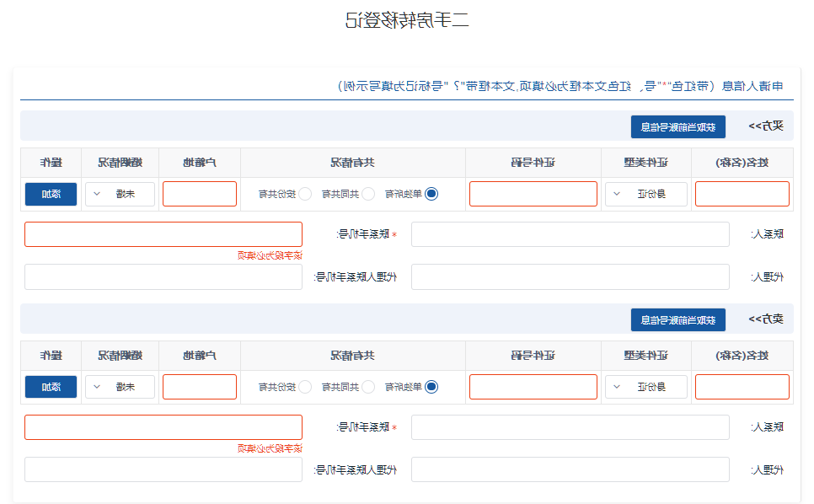Focus the 卖方 代理人 input field

tap(570, 469)
